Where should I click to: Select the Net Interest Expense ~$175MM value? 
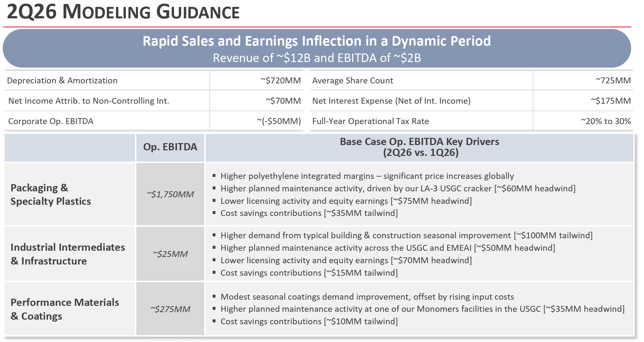tap(611, 101)
